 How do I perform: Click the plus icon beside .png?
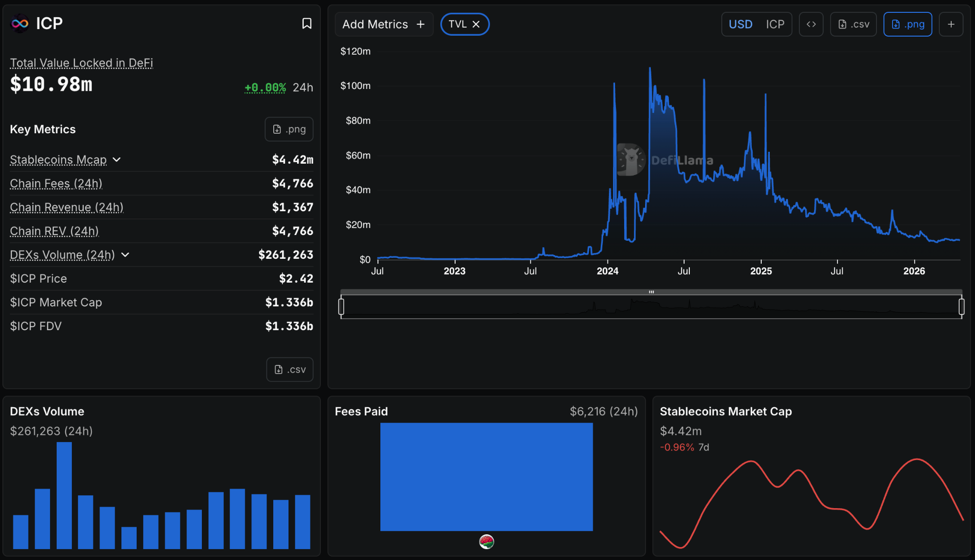click(951, 24)
